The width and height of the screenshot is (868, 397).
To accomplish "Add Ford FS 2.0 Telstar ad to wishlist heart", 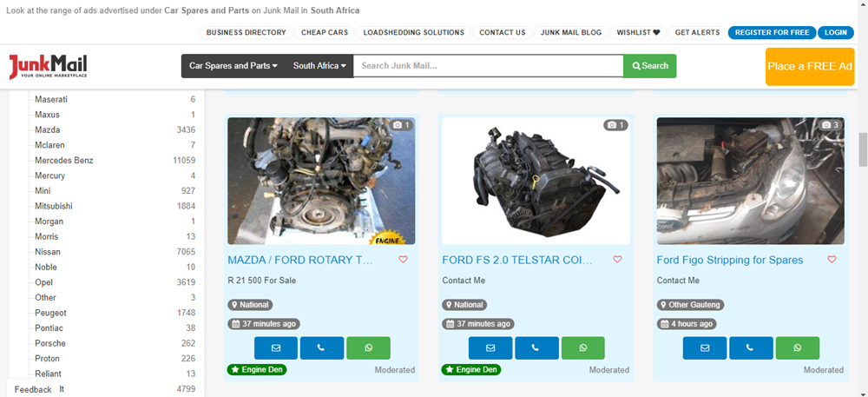I will coord(617,259).
